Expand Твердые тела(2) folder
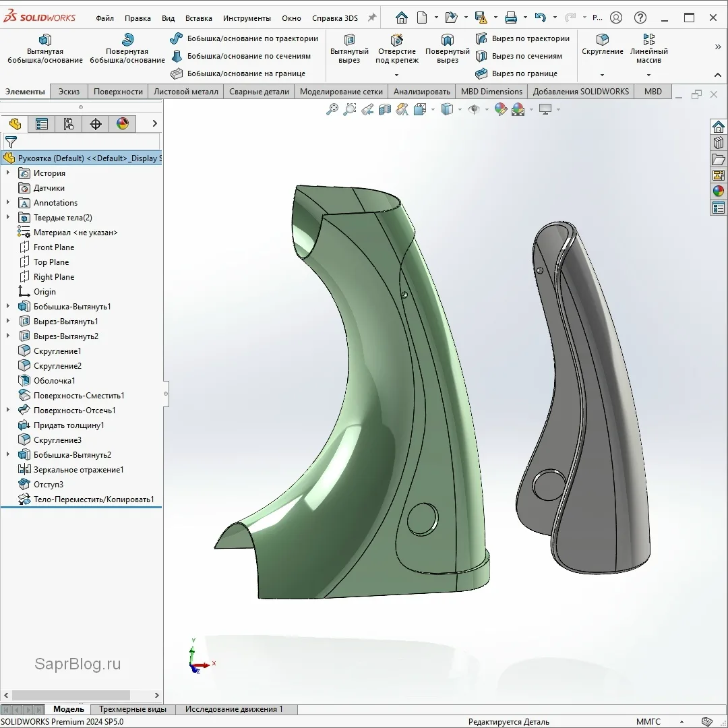 tap(7, 217)
